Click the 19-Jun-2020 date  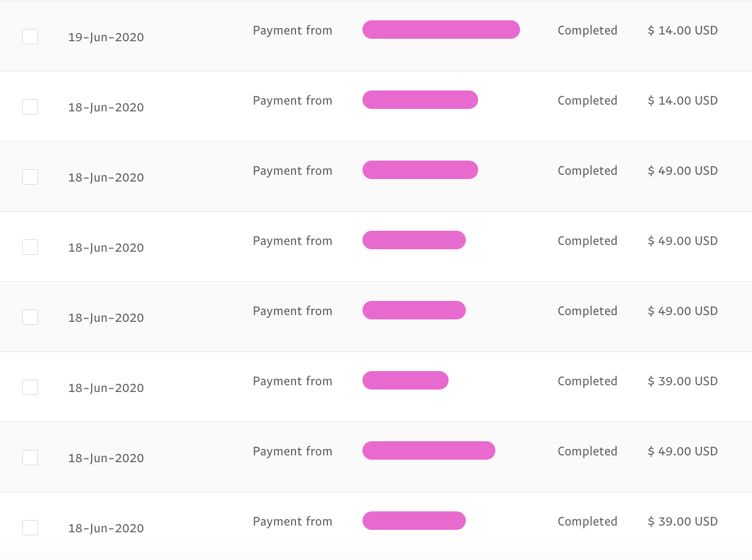(x=106, y=37)
